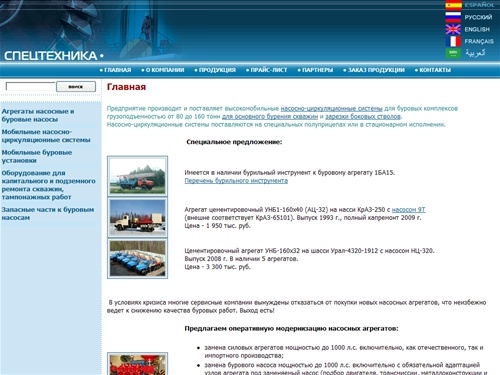Open the drilling rig truck thumbnail

coord(137,176)
